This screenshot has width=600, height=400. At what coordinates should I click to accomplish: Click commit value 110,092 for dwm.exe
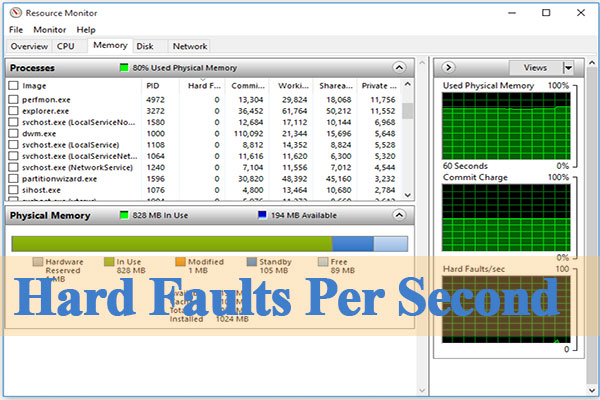tap(248, 134)
